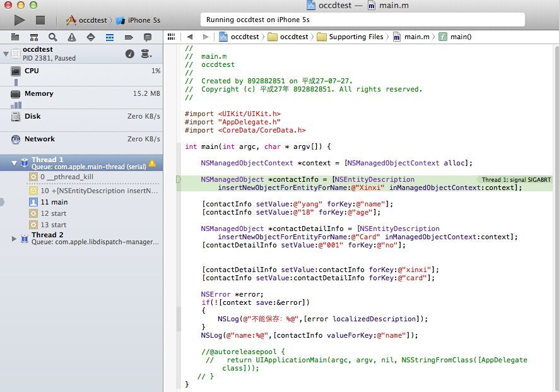Open the Disk gauge report
Image resolution: width=559 pixels, height=392 pixels.
[x=81, y=121]
